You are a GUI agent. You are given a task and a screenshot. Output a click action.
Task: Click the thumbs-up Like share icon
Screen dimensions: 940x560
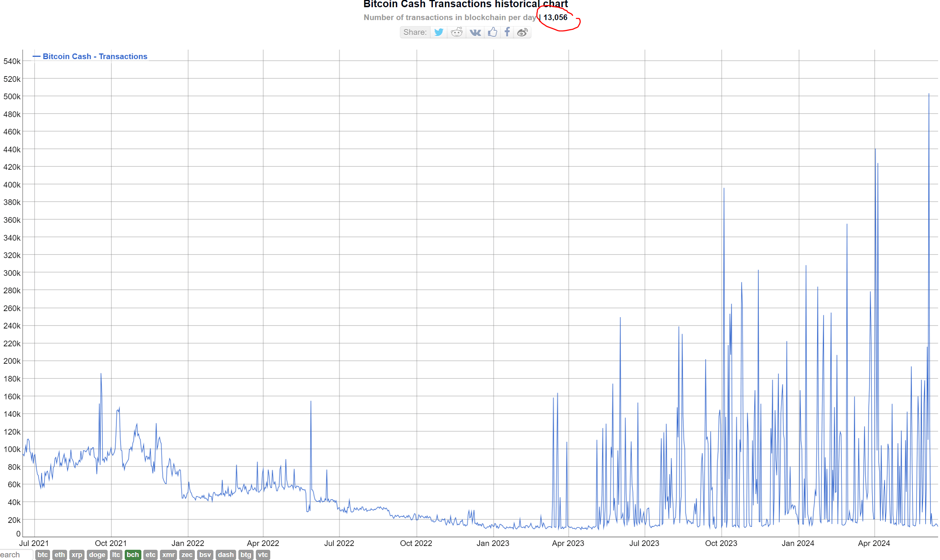click(x=492, y=32)
